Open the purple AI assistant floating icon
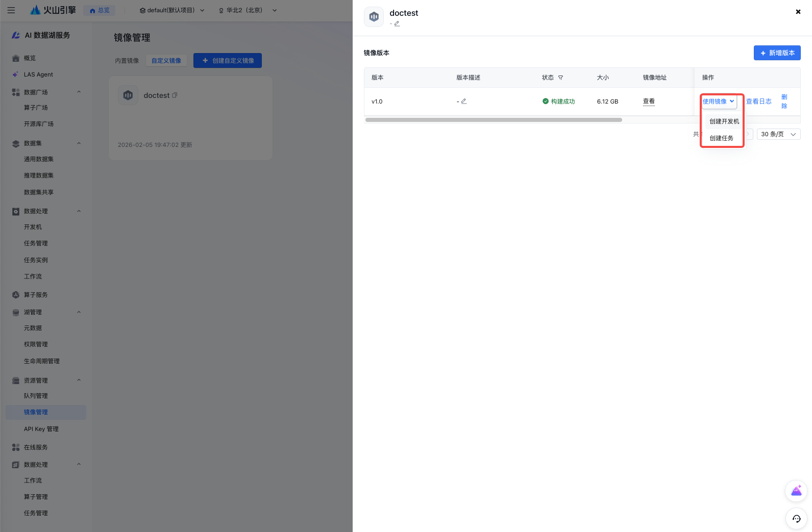812x532 pixels. click(796, 491)
